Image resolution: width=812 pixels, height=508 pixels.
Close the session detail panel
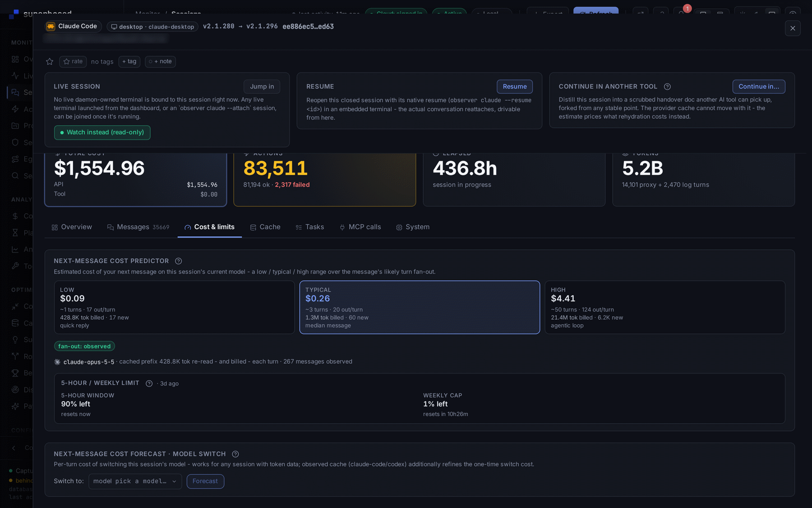pyautogui.click(x=793, y=28)
